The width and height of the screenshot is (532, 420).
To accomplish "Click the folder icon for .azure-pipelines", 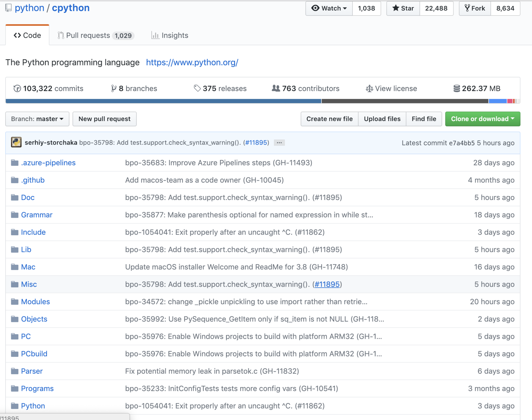I will click(15, 163).
